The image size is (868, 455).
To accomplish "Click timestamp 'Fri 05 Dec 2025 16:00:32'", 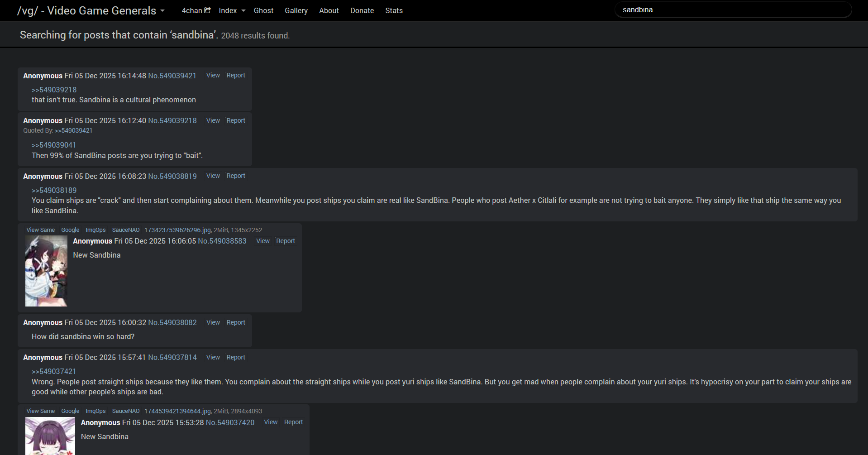I will [x=105, y=322].
